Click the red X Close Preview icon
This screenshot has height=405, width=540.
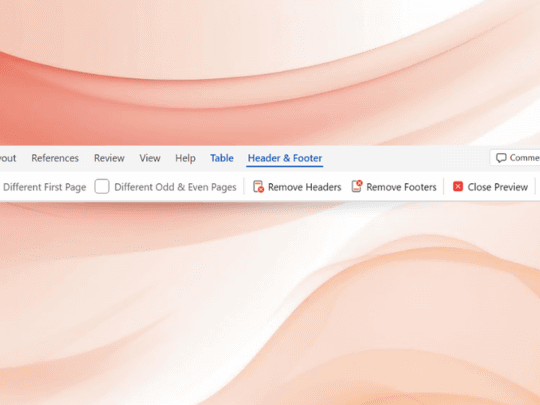(x=458, y=186)
